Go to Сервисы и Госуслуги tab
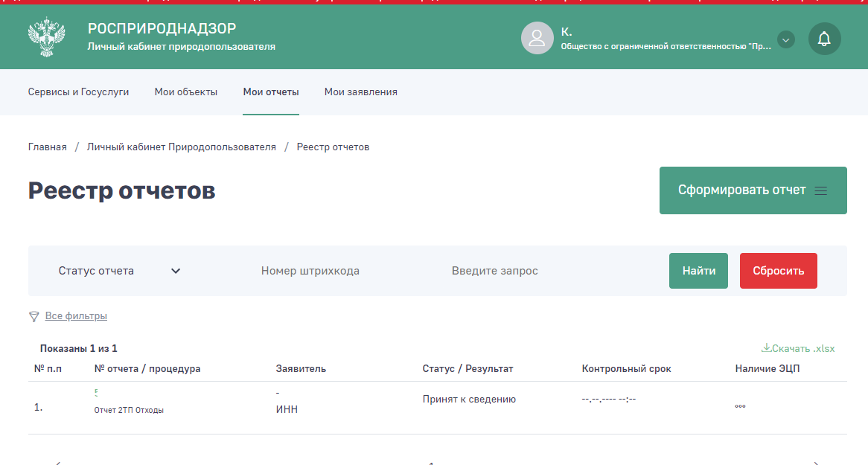 click(78, 92)
